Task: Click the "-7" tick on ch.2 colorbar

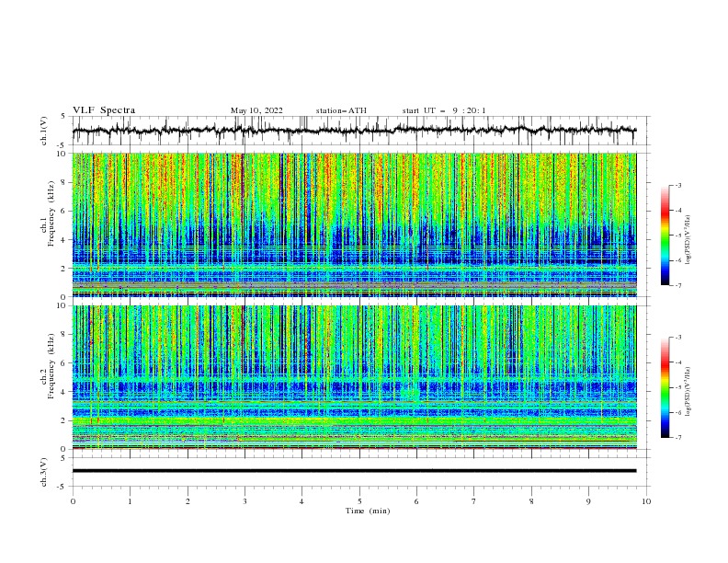Action: click(677, 437)
